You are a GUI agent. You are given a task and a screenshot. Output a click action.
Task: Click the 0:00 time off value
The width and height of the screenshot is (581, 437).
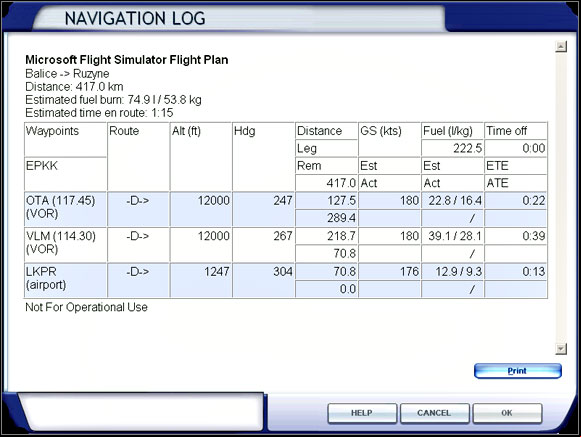(516, 148)
